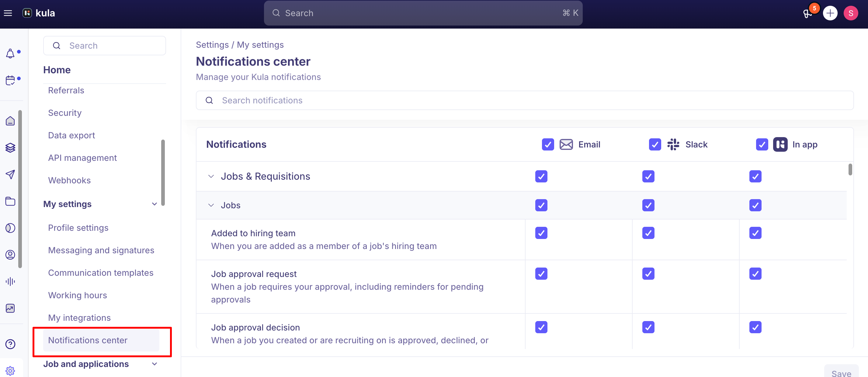
Task: Open Profile settings in sidebar
Action: [78, 228]
